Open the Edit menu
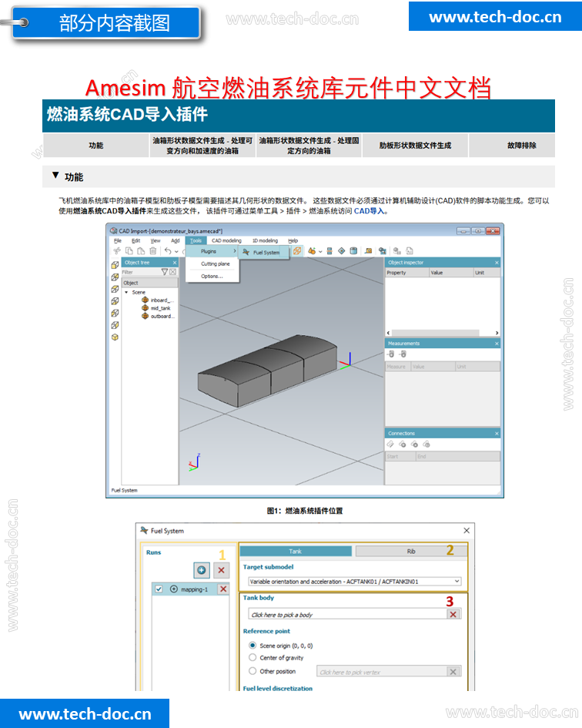 [x=135, y=240]
